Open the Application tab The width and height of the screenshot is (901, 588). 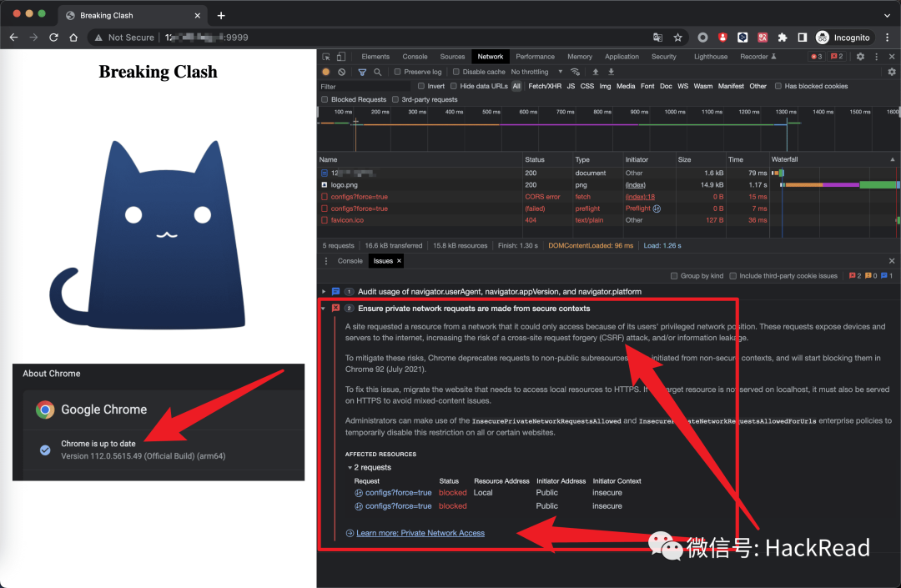pyautogui.click(x=622, y=57)
